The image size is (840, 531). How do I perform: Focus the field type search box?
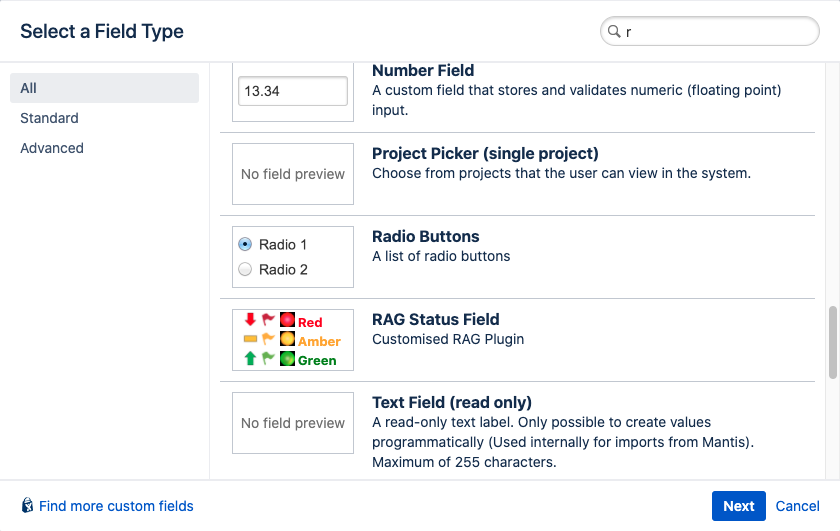click(715, 31)
